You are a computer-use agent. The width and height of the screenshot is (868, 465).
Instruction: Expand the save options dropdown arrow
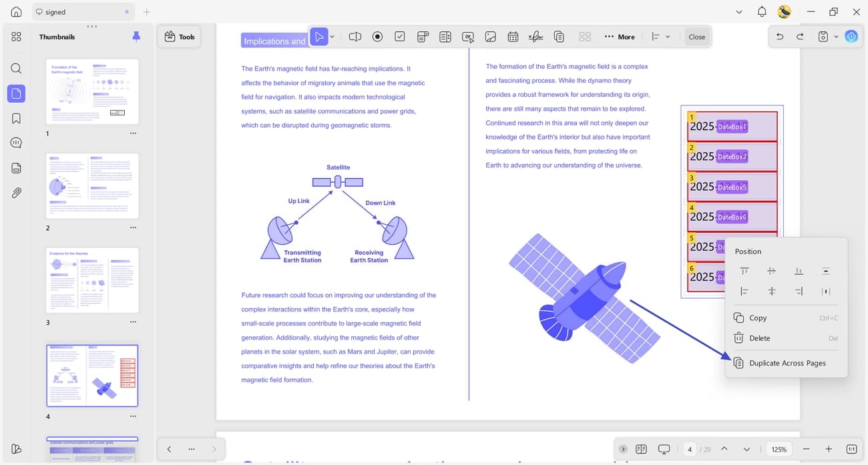pos(836,37)
